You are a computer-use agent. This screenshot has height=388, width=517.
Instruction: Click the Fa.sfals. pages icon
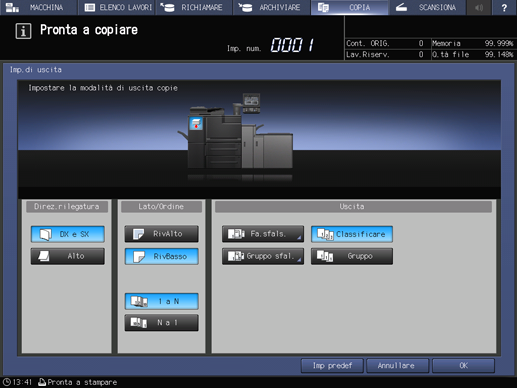(236, 234)
